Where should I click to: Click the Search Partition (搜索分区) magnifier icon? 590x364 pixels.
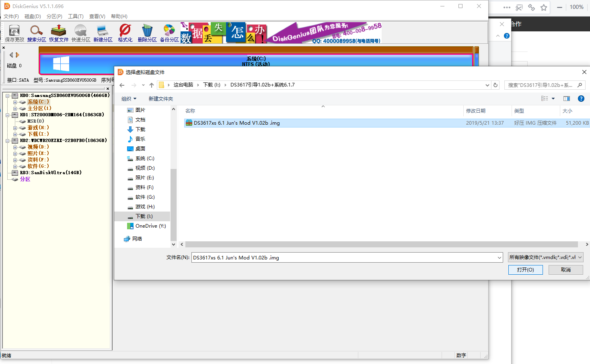[x=37, y=33]
